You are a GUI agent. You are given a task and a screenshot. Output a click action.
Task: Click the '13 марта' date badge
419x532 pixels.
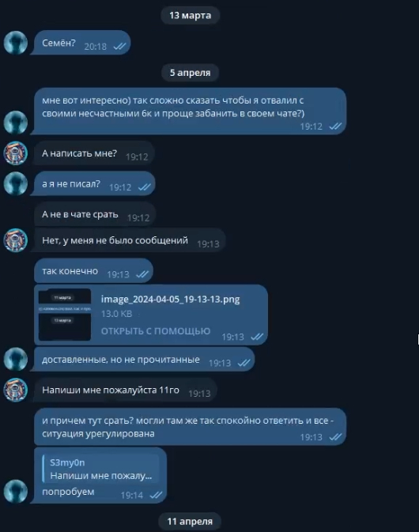(190, 15)
